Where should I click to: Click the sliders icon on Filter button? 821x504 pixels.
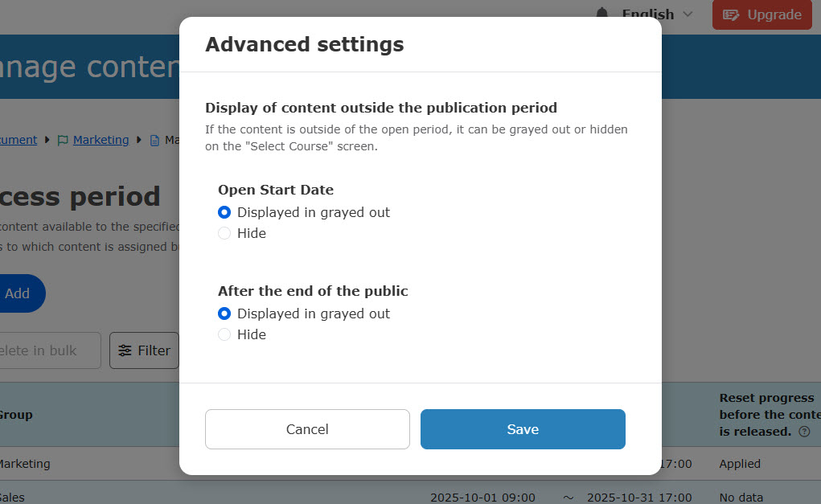[x=125, y=350]
